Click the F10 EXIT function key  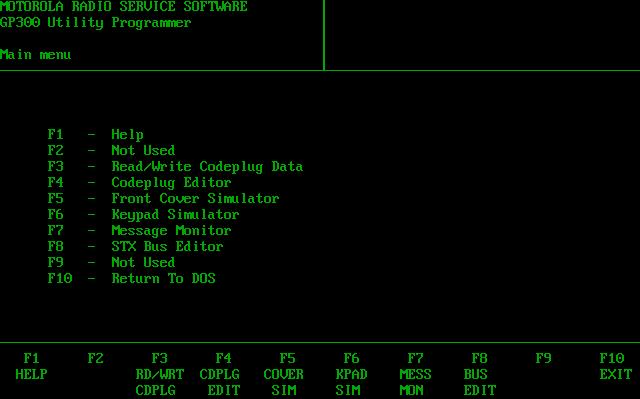(616, 366)
